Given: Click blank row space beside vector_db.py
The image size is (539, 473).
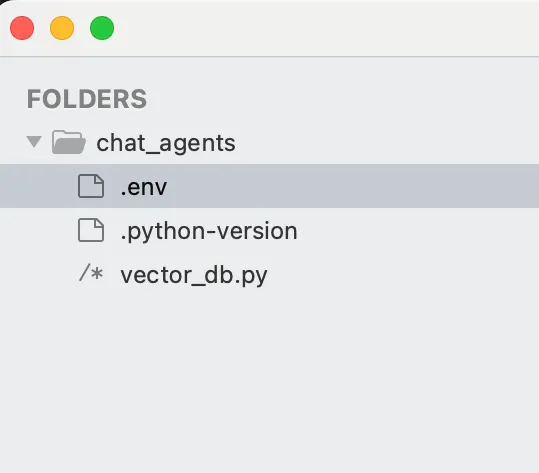Looking at the screenshot, I should (403, 274).
